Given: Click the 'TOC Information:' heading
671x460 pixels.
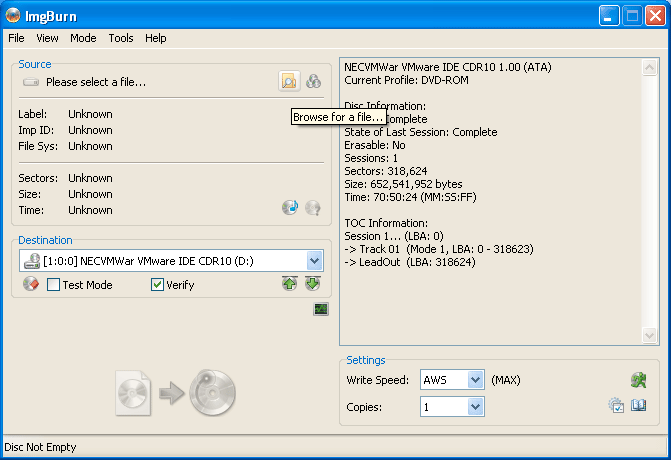Looking at the screenshot, I should 386,223.
